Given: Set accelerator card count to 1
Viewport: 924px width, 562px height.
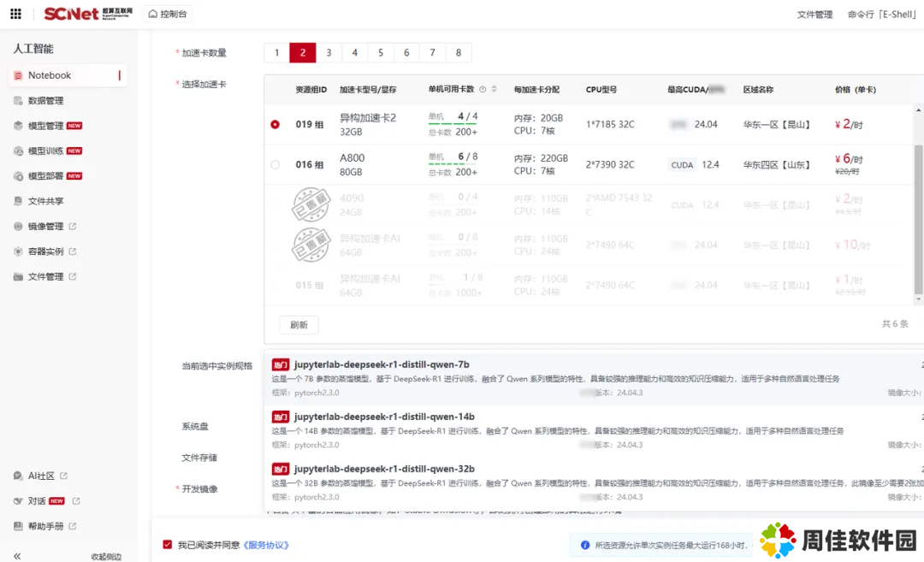Looking at the screenshot, I should [276, 52].
